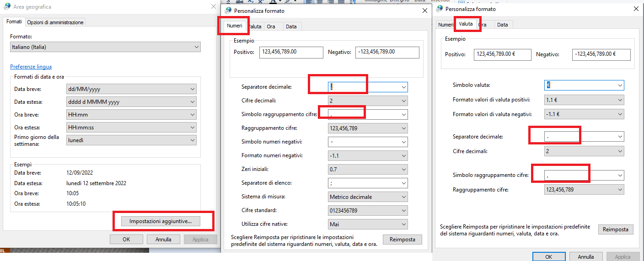Open Cifre decimali dropdown in Valuta dialog
This screenshot has width=644, height=261.
coord(584,151)
